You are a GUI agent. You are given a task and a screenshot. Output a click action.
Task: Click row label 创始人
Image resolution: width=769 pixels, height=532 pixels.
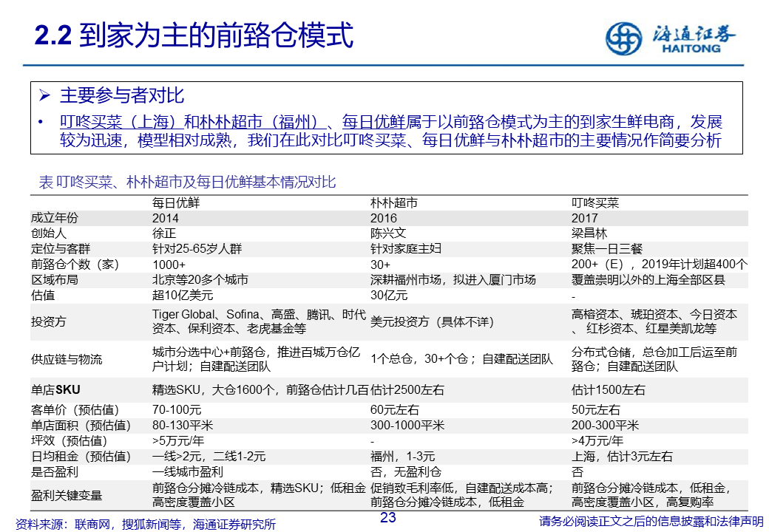click(49, 233)
